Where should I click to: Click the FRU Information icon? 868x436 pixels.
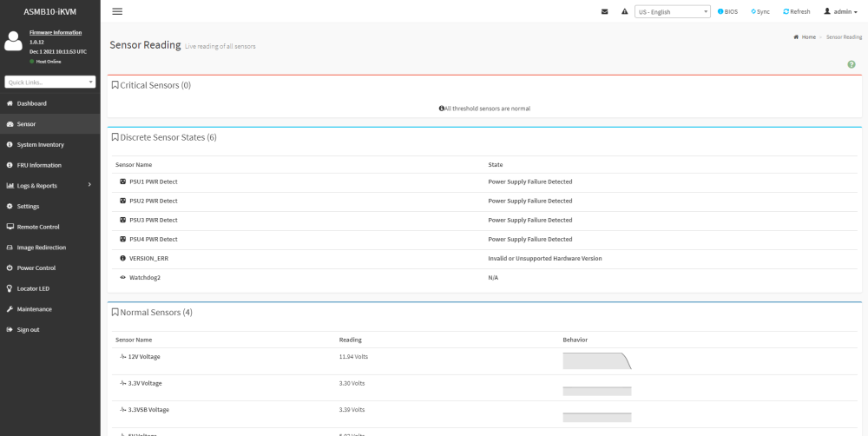(10, 165)
